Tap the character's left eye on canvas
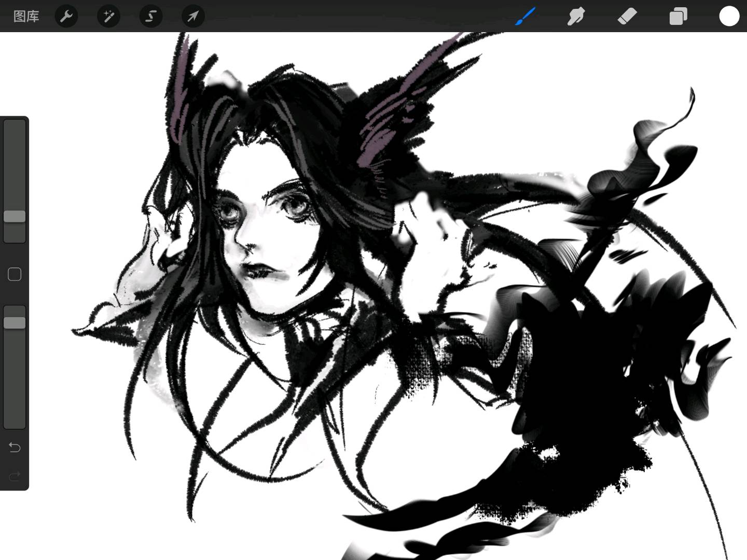Image resolution: width=747 pixels, height=560 pixels. pos(227,212)
